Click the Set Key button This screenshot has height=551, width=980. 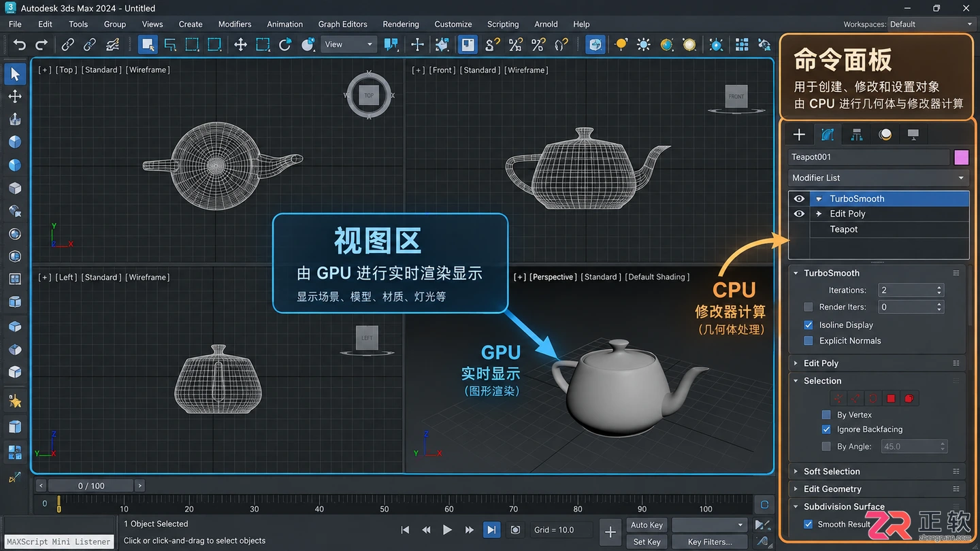pyautogui.click(x=647, y=542)
